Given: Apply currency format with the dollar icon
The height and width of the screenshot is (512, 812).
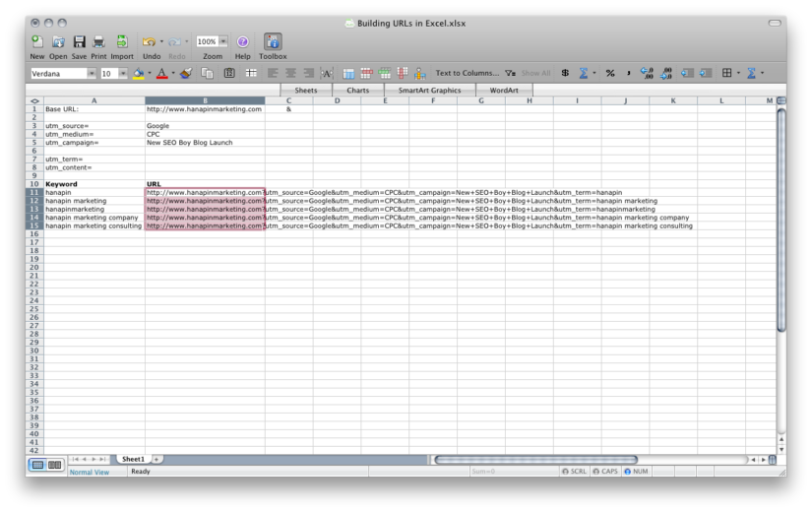Looking at the screenshot, I should click(x=565, y=74).
